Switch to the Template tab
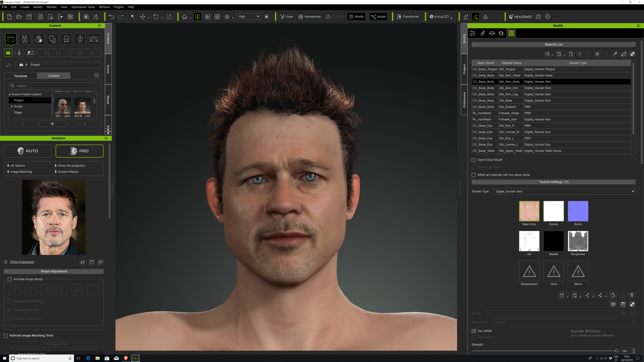 [x=21, y=76]
